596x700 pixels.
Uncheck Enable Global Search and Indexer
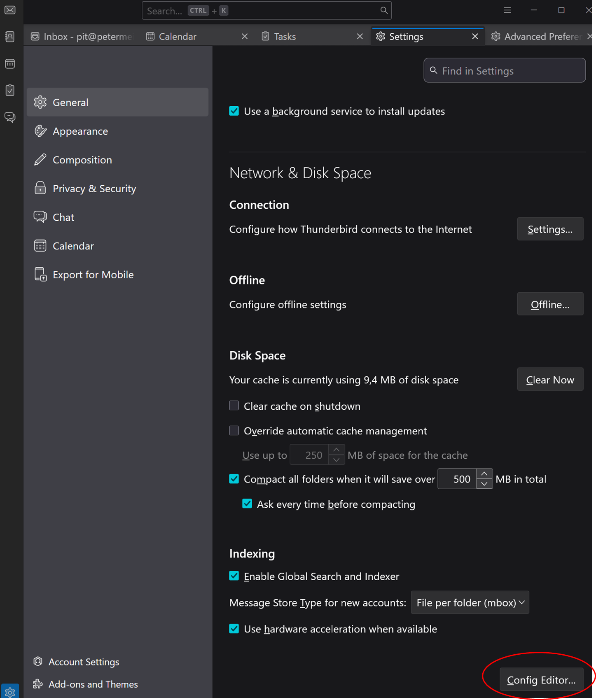(x=234, y=576)
